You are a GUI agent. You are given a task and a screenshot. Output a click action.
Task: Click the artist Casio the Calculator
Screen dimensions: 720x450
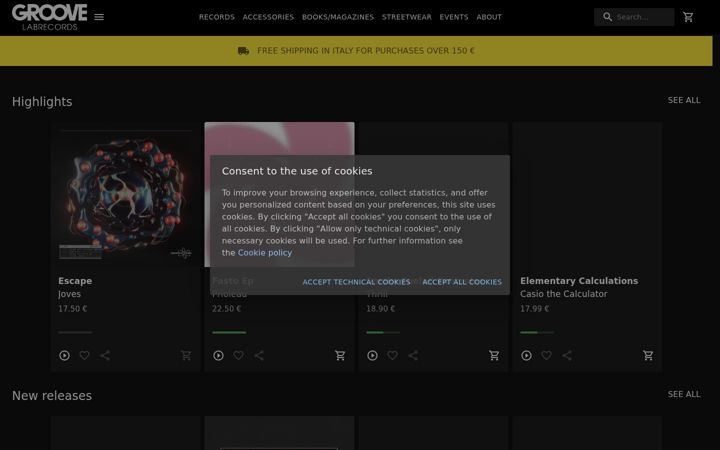(563, 294)
